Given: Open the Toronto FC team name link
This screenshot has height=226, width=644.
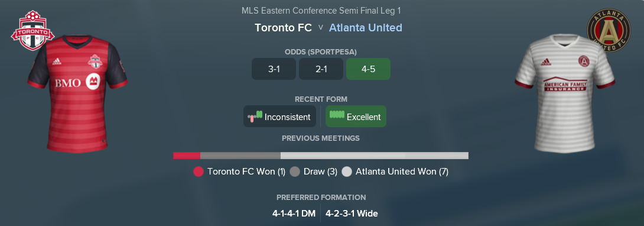Looking at the screenshot, I should coord(283,28).
